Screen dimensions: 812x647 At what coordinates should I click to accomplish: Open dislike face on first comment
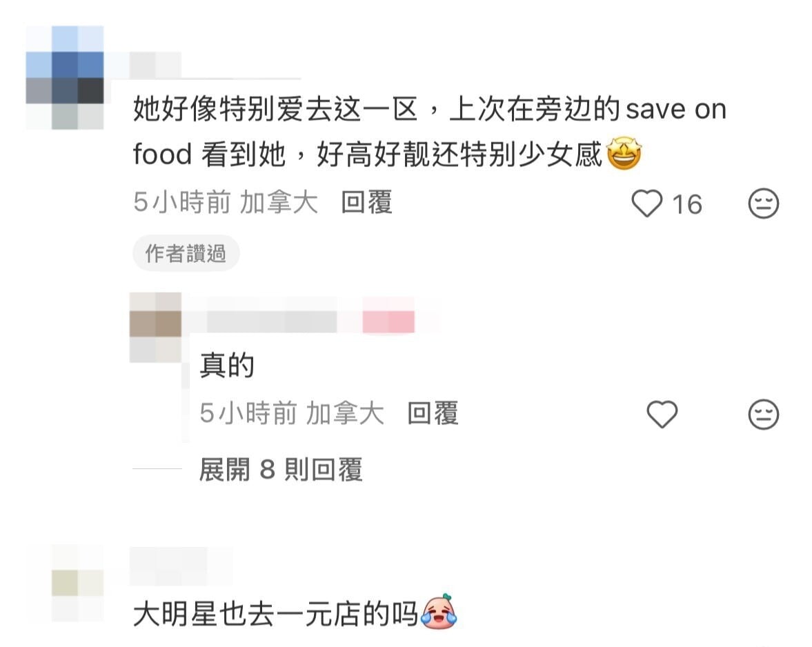pos(763,203)
